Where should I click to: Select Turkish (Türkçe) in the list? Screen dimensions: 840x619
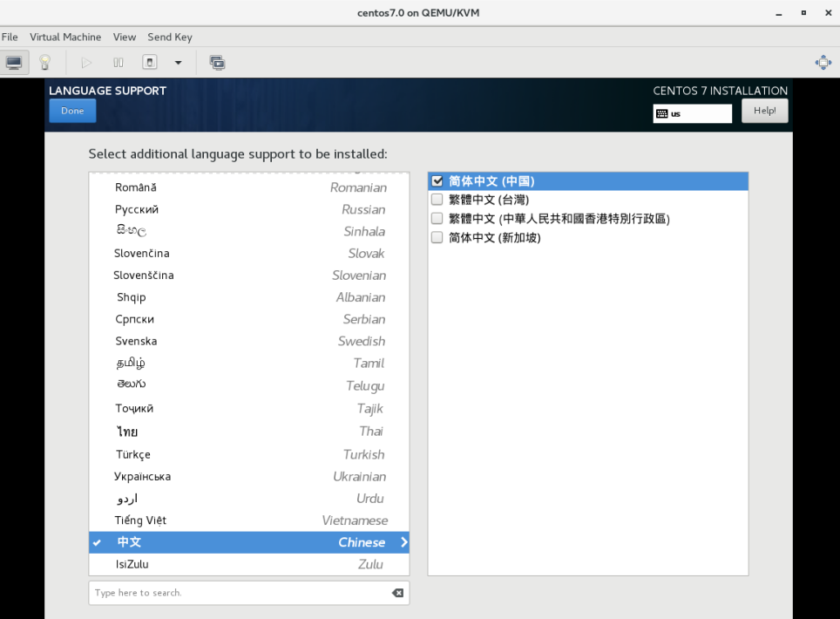point(249,454)
